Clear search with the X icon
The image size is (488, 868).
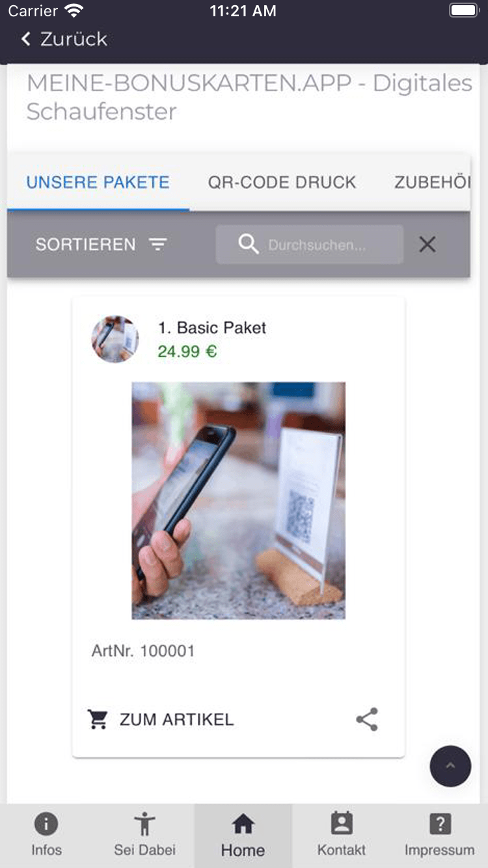427,245
